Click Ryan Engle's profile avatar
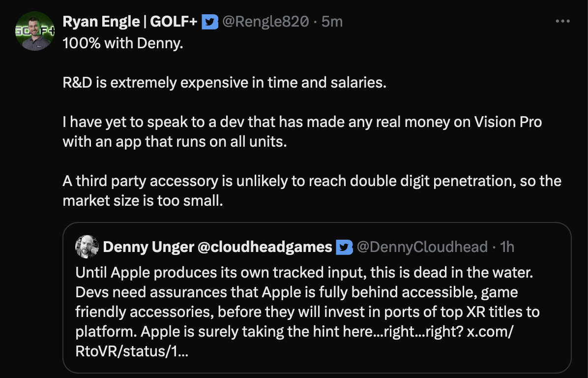 34,31
